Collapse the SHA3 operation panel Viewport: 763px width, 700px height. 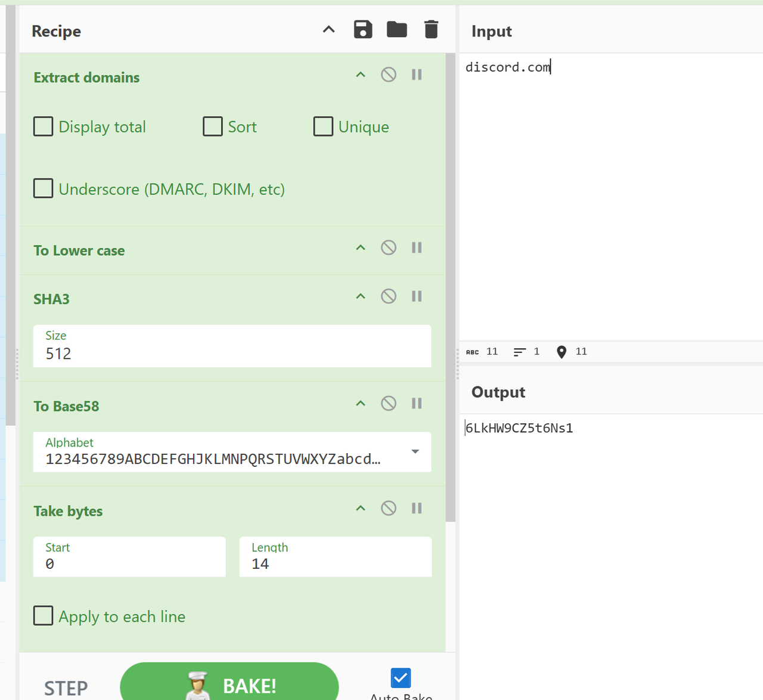pyautogui.click(x=361, y=296)
